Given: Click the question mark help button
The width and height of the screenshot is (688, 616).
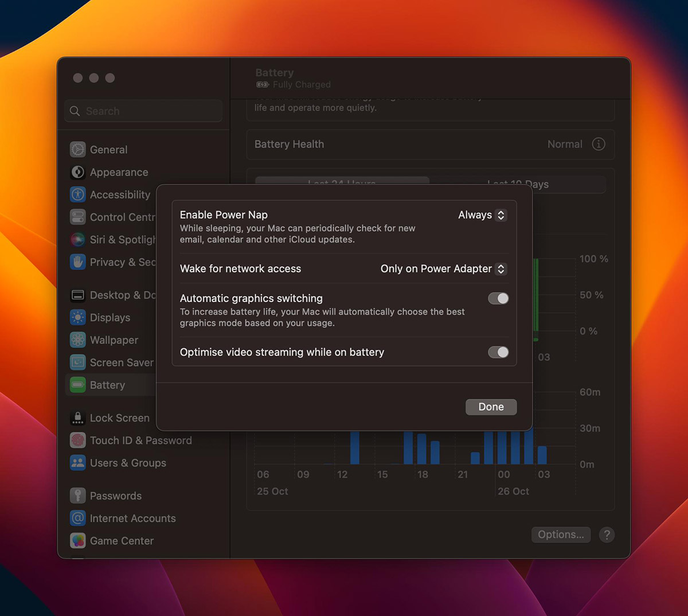Looking at the screenshot, I should pyautogui.click(x=607, y=535).
